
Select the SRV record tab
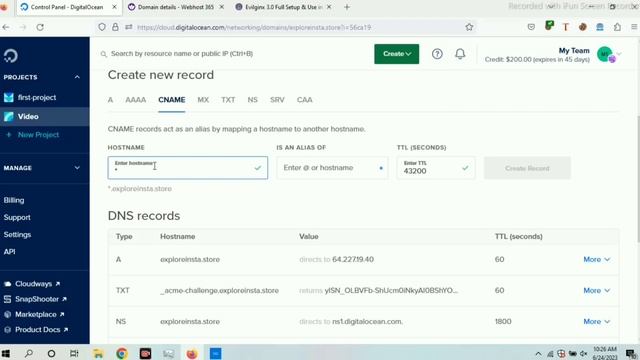click(277, 100)
